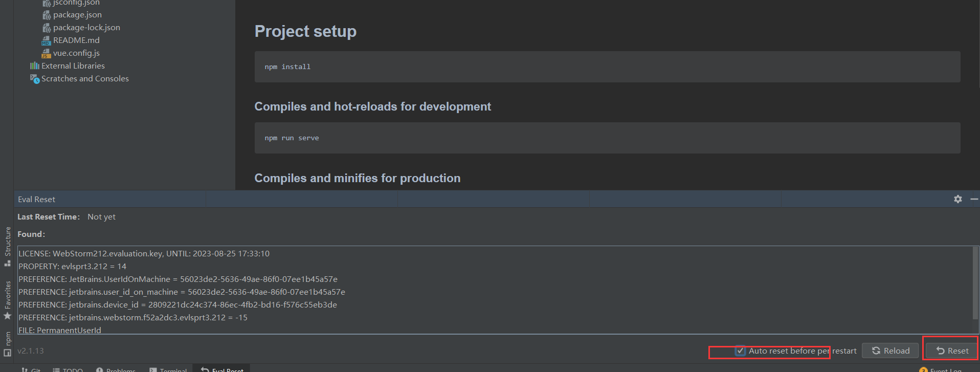Open the Favorites tool window
Screen dimensions: 980x372
pos(7,300)
